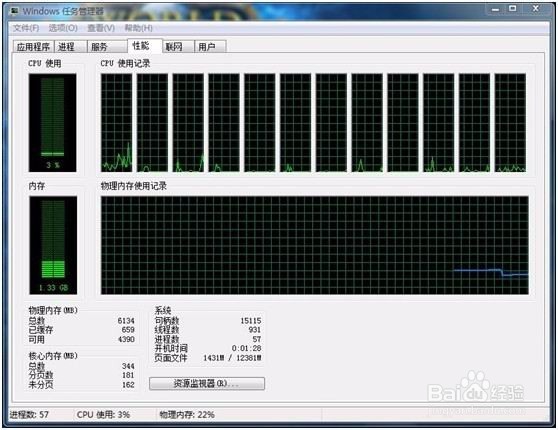
Task: Click status bar text CPU 使用: 3%
Action: point(103,415)
